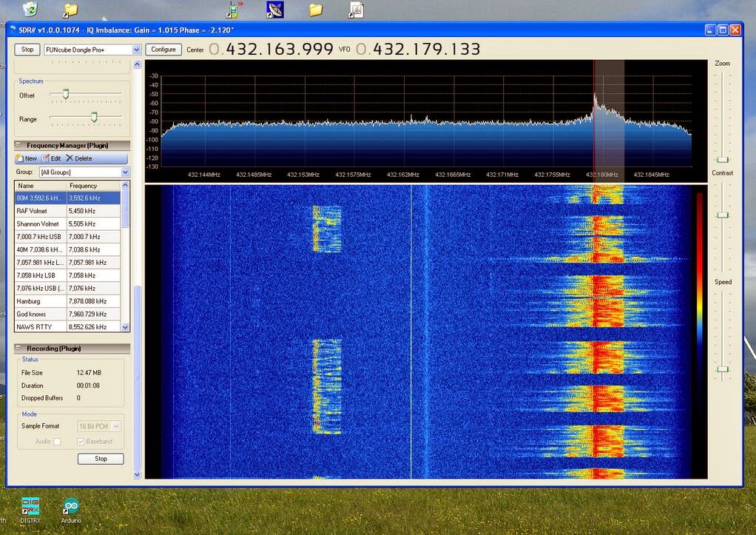The image size is (756, 535).
Task: Click the Center frequency display
Action: (x=271, y=49)
